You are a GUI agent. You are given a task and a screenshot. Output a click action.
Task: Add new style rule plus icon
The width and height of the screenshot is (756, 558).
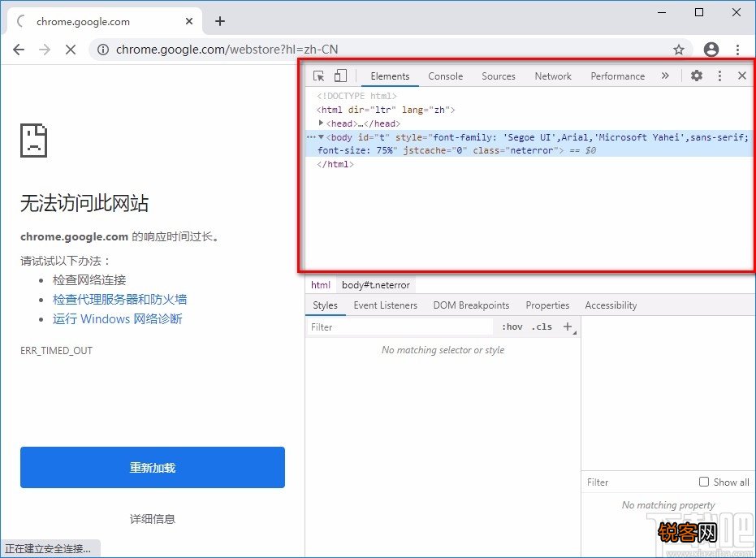(568, 327)
